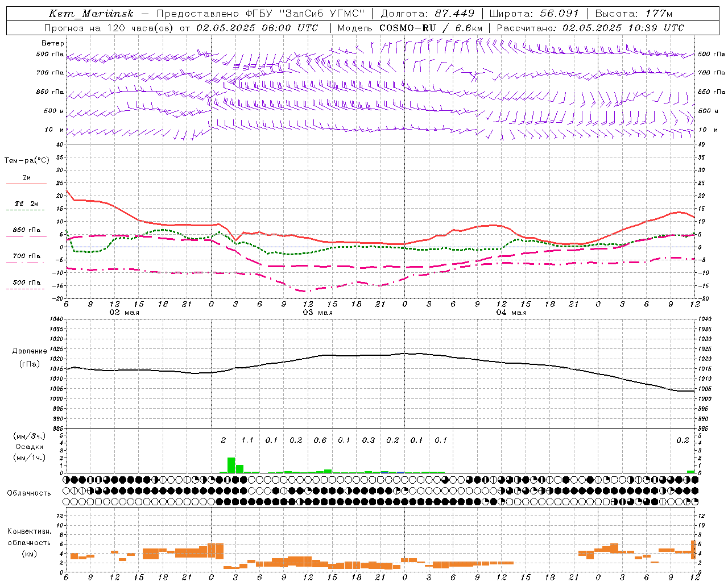Click the Td 2м dew point legend entry
728x582 pixels.
[27, 203]
